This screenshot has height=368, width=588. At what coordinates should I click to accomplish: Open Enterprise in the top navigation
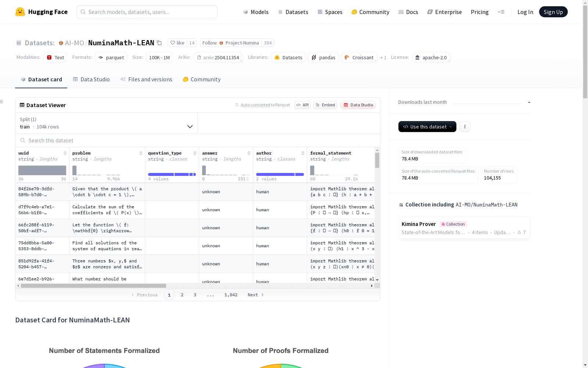[445, 12]
